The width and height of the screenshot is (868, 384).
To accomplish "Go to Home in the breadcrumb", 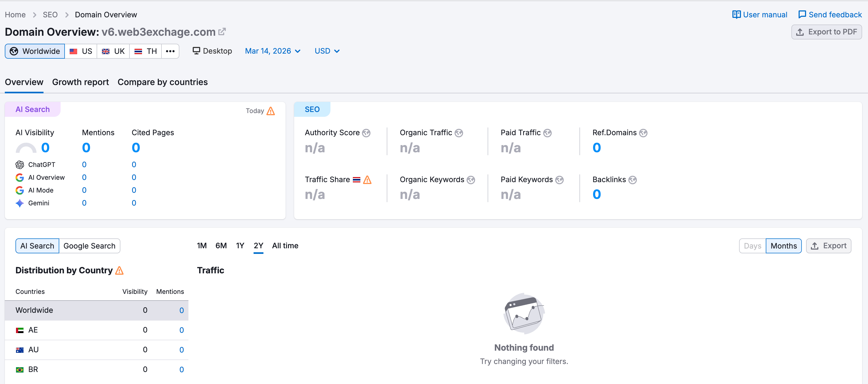I will 15,15.
